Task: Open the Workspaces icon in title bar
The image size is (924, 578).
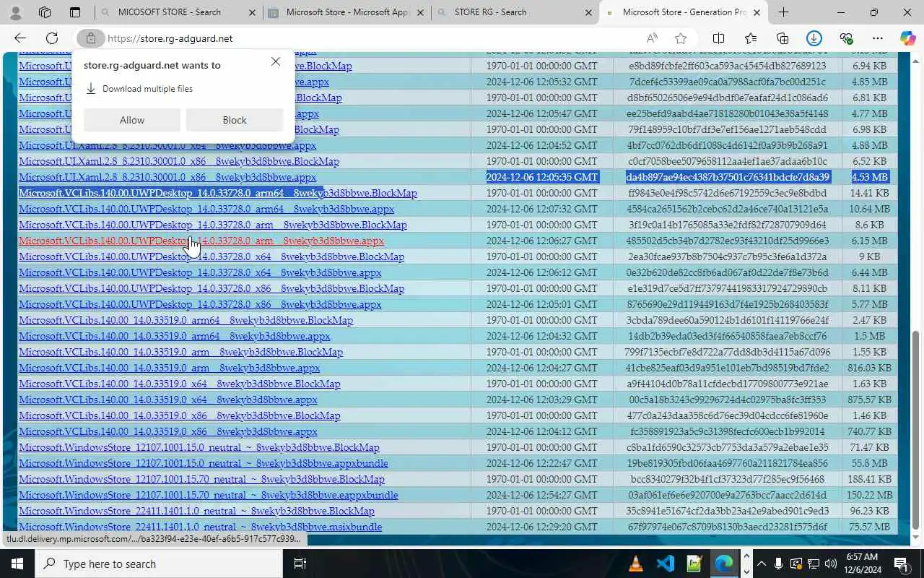Action: pyautogui.click(x=45, y=12)
